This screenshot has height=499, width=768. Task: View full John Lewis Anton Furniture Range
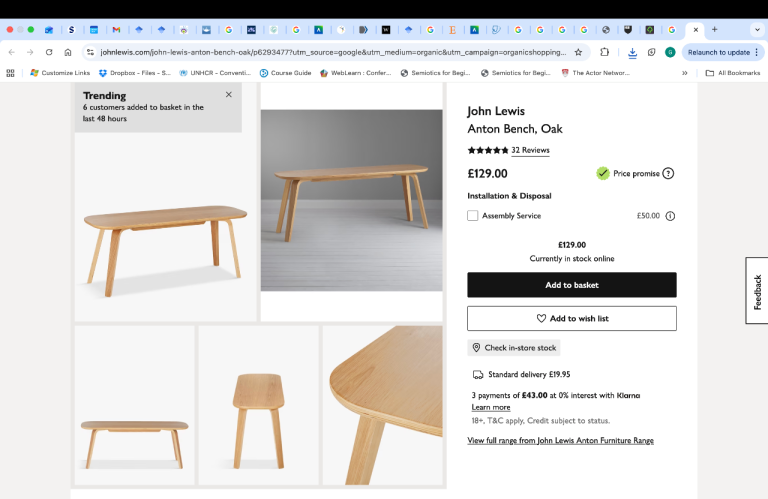pos(560,440)
